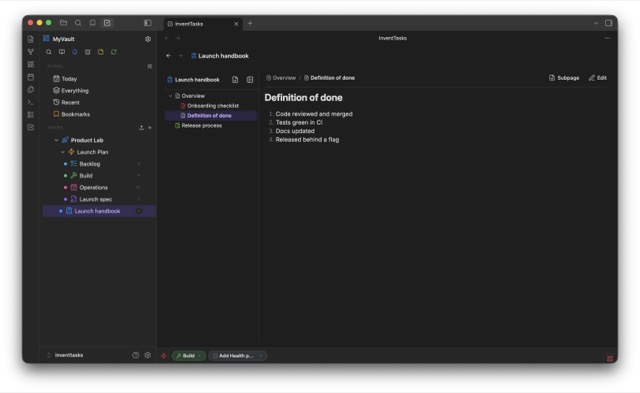Select the tasks checkmark icon in title bar
This screenshot has width=640, height=393.
[107, 23]
